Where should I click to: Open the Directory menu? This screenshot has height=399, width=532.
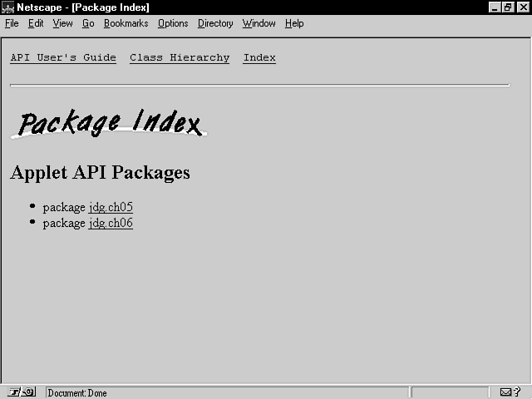[215, 23]
